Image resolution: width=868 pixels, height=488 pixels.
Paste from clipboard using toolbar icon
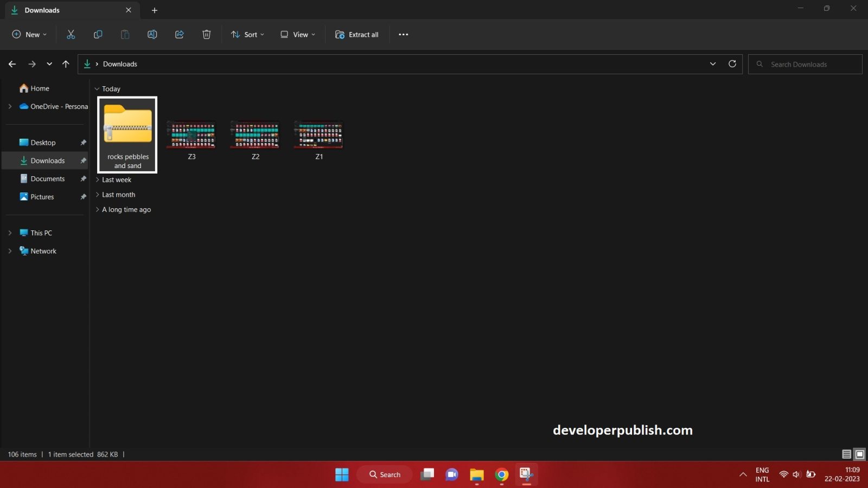pyautogui.click(x=125, y=34)
